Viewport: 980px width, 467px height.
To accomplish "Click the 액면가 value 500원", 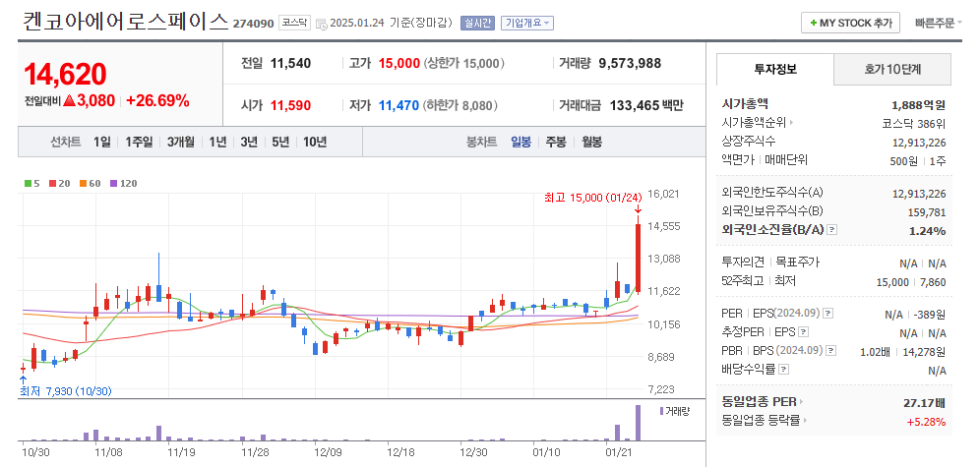I will (904, 160).
